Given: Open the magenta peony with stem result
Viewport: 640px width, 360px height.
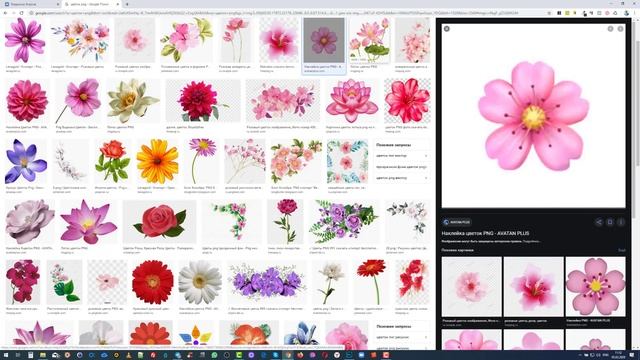Looking at the screenshot, I should click(286, 222).
